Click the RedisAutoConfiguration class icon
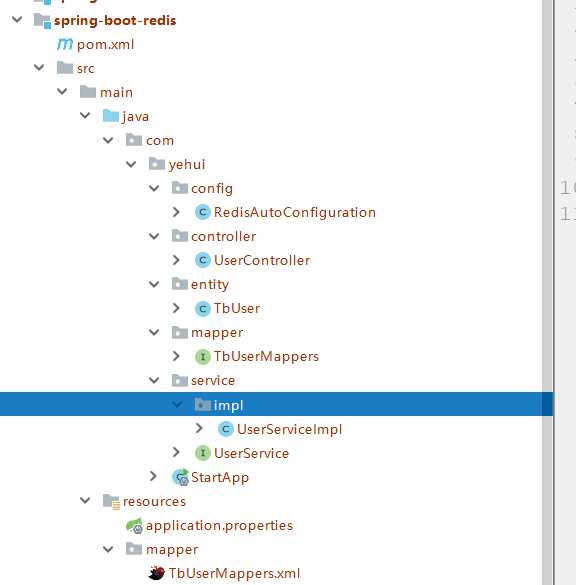The height and width of the screenshot is (585, 576). tap(203, 212)
